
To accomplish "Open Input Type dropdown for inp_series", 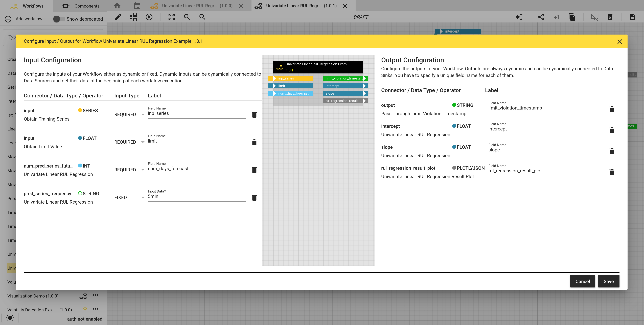I will point(129,114).
